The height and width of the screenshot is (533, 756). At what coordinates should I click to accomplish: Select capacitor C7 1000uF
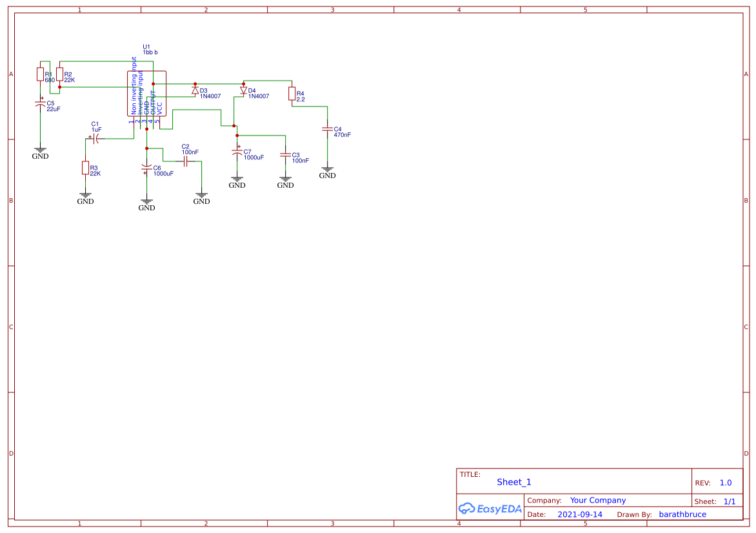[x=237, y=153]
